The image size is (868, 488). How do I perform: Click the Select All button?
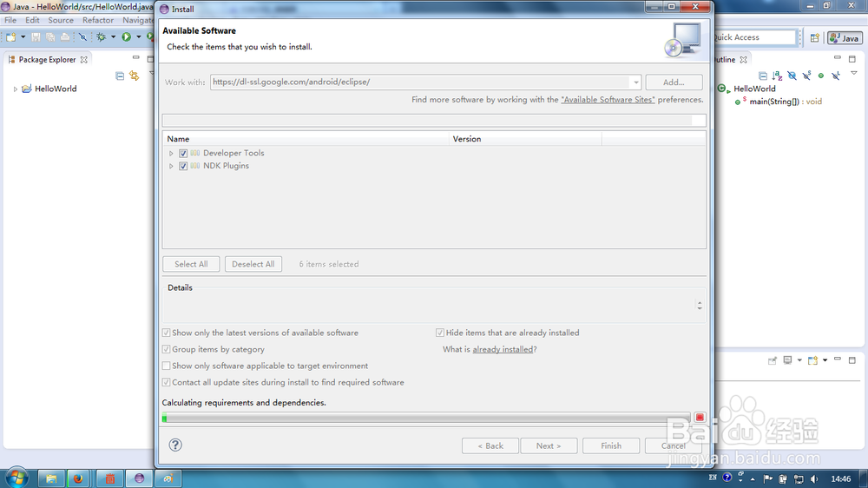click(191, 264)
